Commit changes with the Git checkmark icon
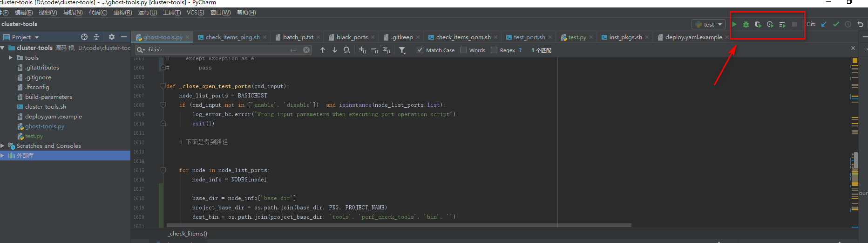Screen dimensions: 868x243 click(x=836, y=24)
